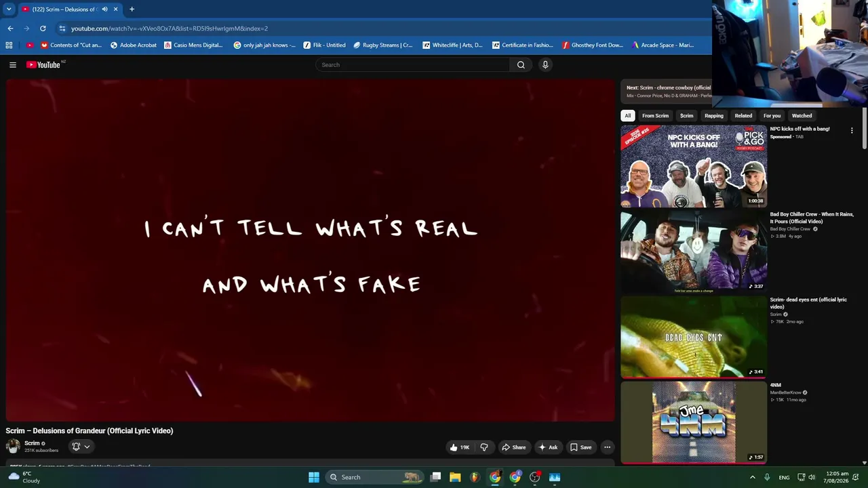Select the $crim filter chip
This screenshot has width=868, height=488.
[x=687, y=116]
